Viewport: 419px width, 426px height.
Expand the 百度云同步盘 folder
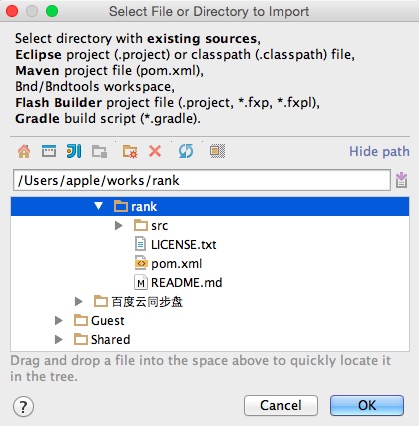78,302
